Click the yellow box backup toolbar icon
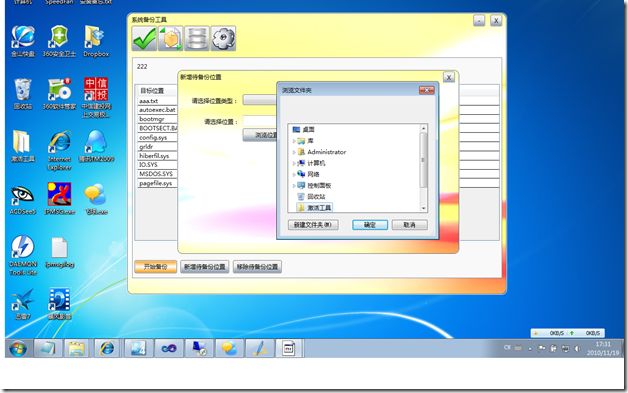The width and height of the screenshot is (628, 393). pos(171,39)
